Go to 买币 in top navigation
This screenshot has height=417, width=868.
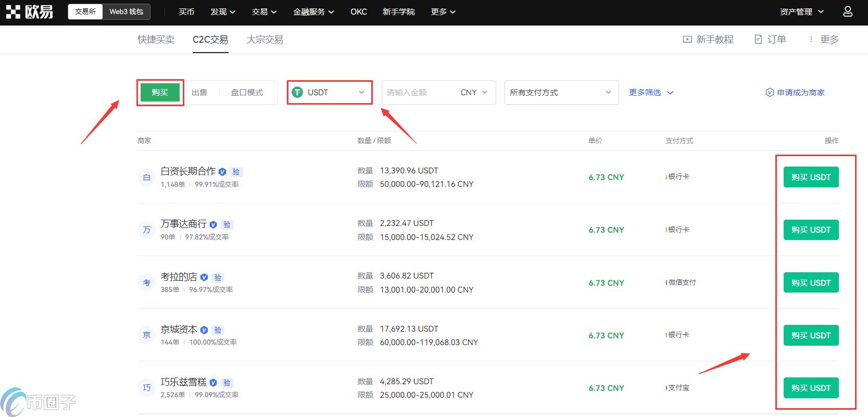[186, 11]
